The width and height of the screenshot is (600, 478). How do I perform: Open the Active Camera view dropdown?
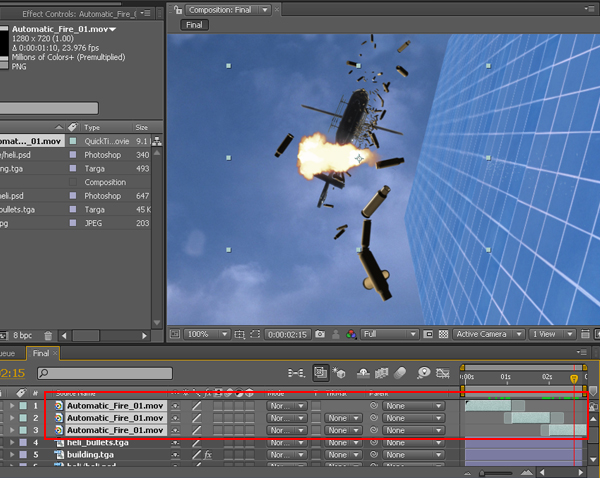click(x=488, y=334)
